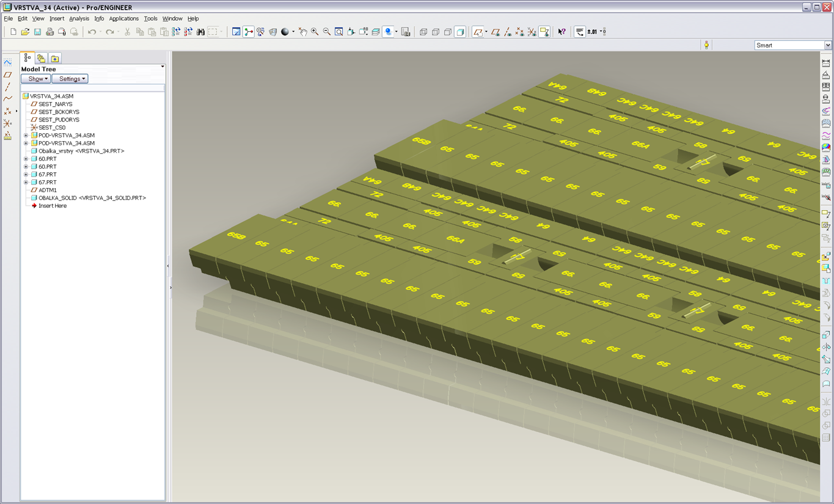Expand the 67.PRT node directly above ADTM1
Viewport: 834px width, 504px height.
coord(26,182)
